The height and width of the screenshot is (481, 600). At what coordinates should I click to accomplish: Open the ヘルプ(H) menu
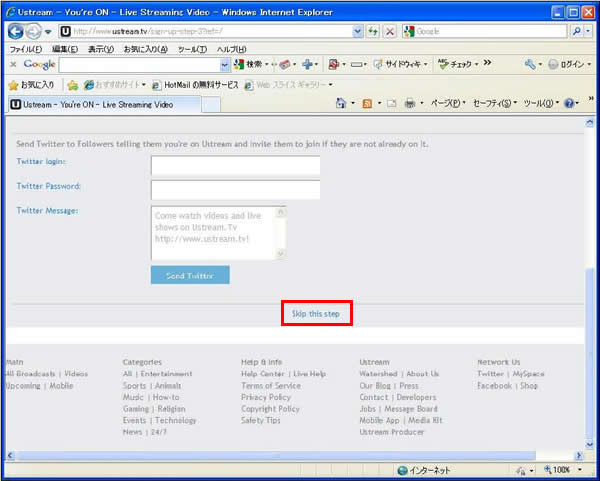point(232,49)
